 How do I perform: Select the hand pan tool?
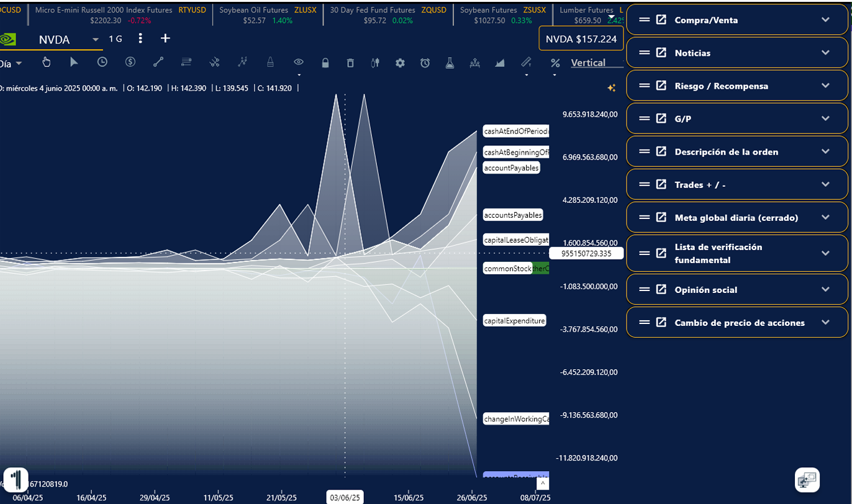(46, 62)
